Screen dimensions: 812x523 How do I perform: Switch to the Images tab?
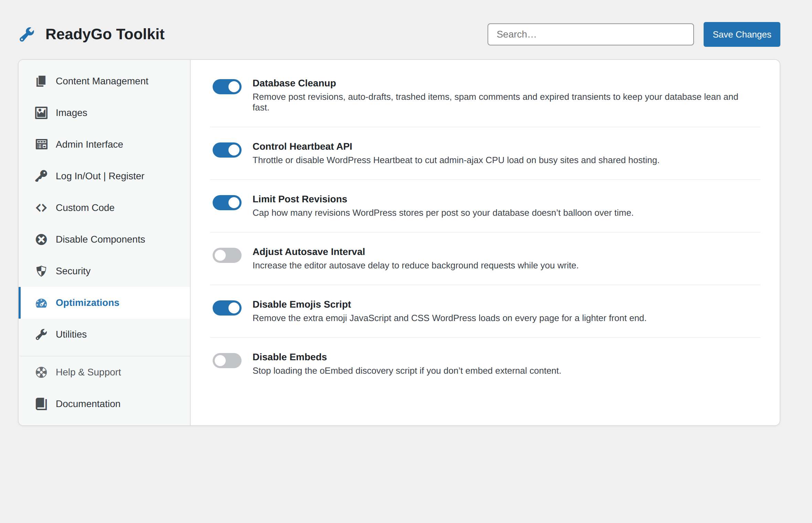[x=105, y=113]
